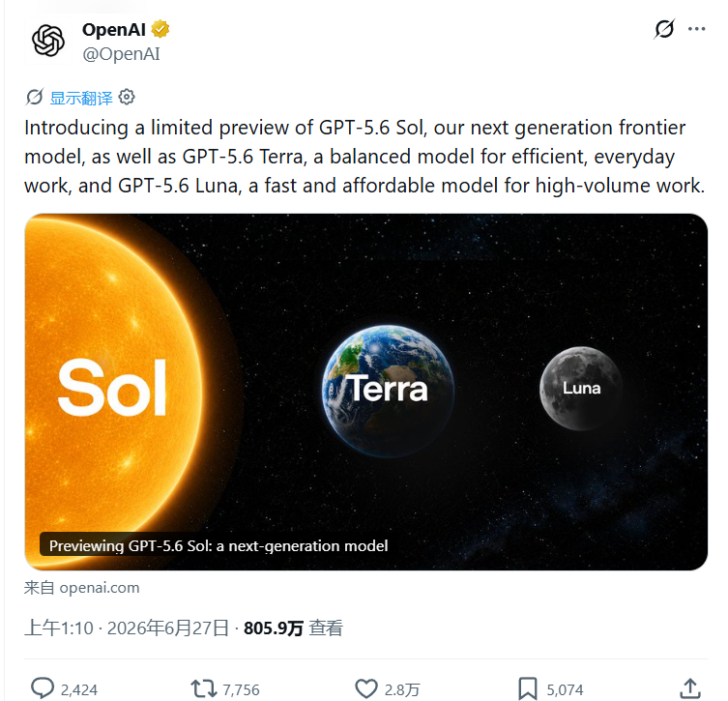View the 805.9万 查看 view count analytics
Image resolution: width=728 pixels, height=701 pixels.
(x=294, y=628)
